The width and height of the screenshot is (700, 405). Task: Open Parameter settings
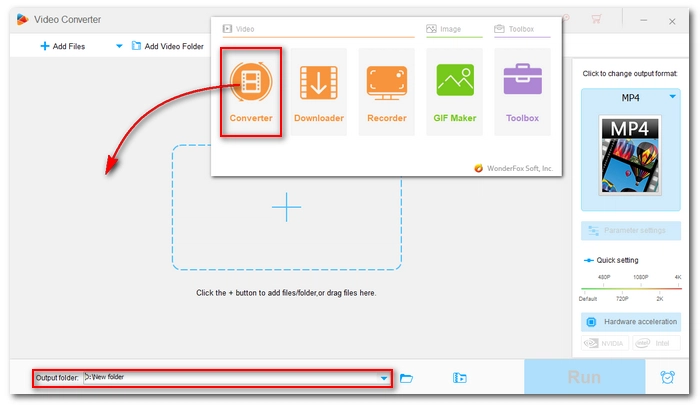(x=630, y=230)
